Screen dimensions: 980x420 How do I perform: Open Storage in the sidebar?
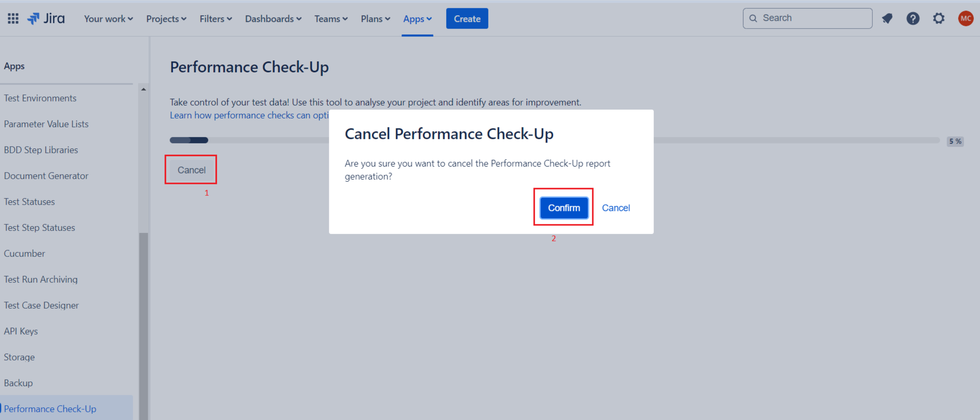click(19, 357)
